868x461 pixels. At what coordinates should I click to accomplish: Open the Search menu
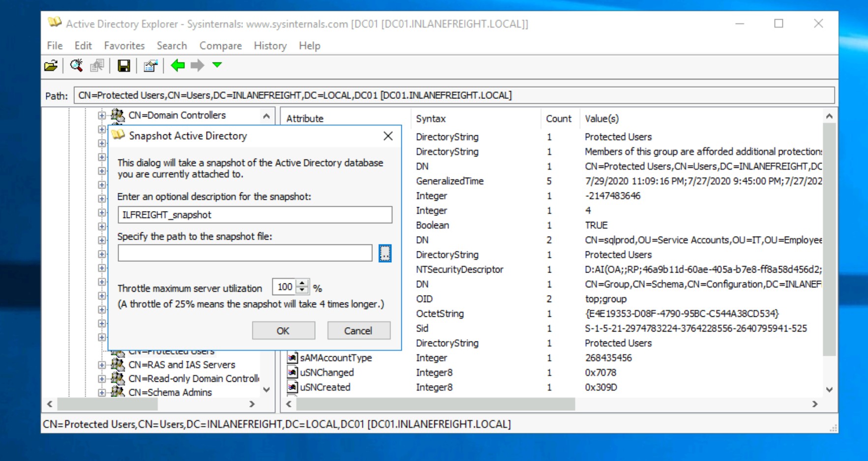point(172,46)
